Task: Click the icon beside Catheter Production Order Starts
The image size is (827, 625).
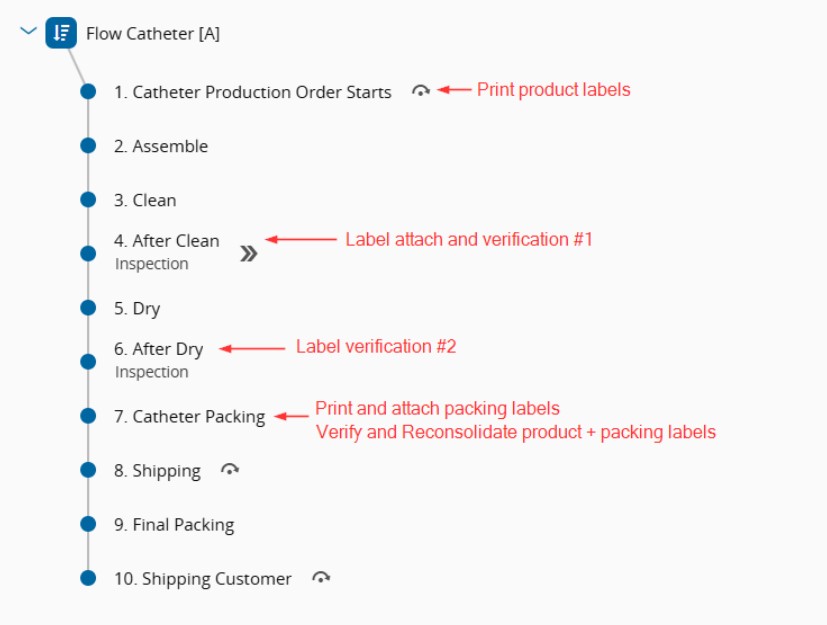Action: pyautogui.click(x=421, y=91)
